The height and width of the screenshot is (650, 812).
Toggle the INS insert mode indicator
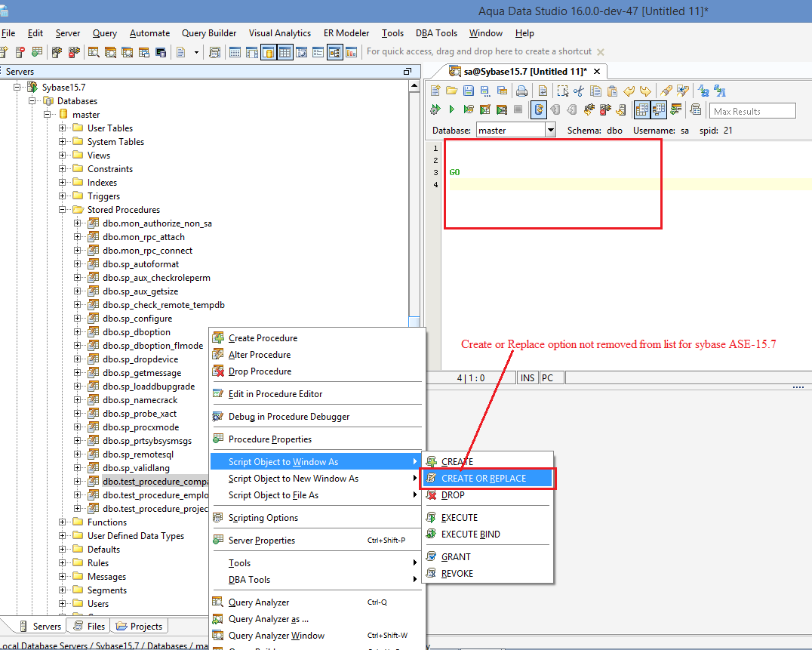pyautogui.click(x=527, y=378)
